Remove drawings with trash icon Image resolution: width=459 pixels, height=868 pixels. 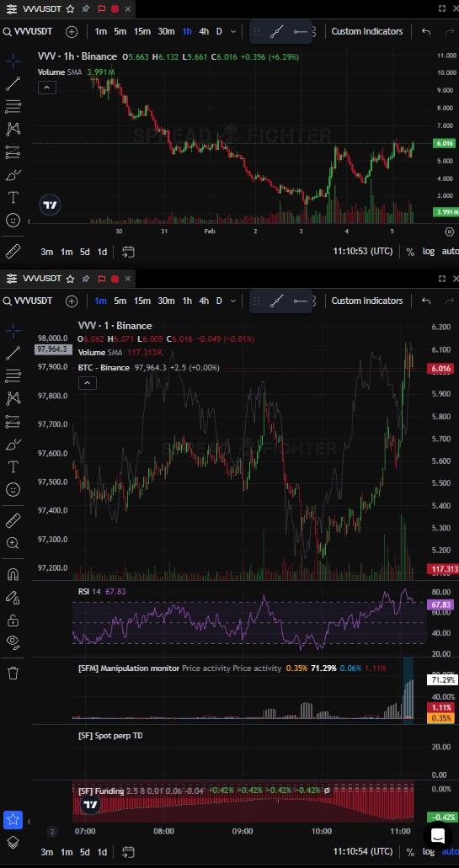click(13, 674)
